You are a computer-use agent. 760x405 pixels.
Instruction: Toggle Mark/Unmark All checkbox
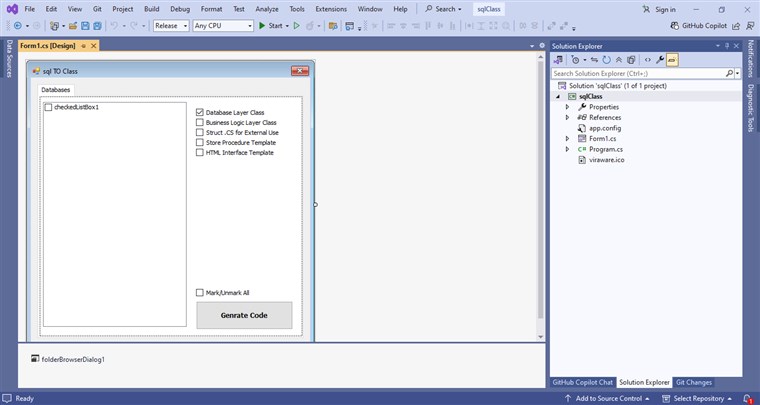point(200,293)
